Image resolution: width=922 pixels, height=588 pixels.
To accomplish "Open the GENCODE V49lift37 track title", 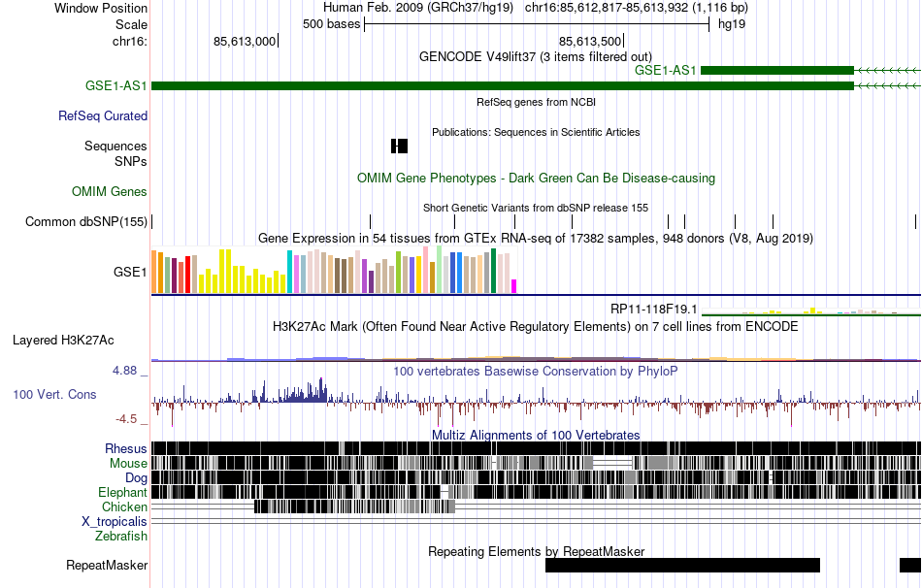I will tap(536, 56).
